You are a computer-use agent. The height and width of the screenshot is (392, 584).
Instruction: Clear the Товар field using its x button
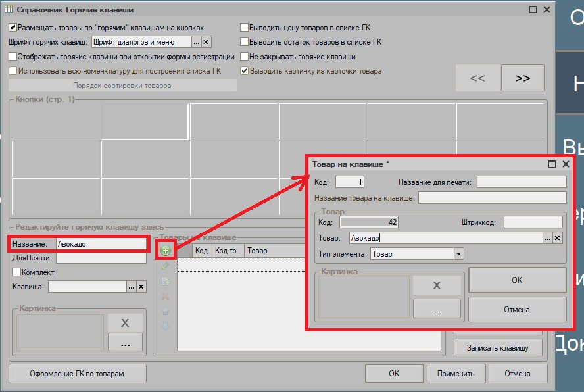(x=557, y=238)
